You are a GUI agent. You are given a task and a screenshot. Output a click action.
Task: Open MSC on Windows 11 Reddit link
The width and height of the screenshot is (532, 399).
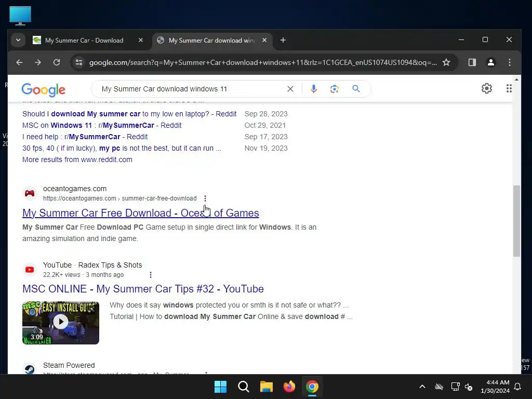point(102,126)
